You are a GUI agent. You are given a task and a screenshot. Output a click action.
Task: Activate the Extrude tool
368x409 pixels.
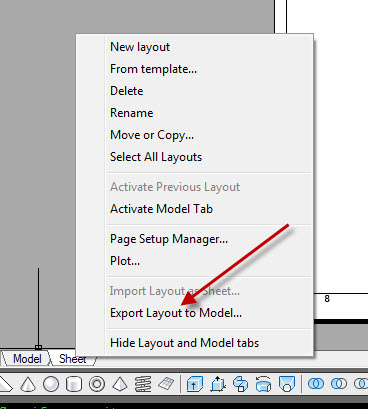pyautogui.click(x=195, y=384)
